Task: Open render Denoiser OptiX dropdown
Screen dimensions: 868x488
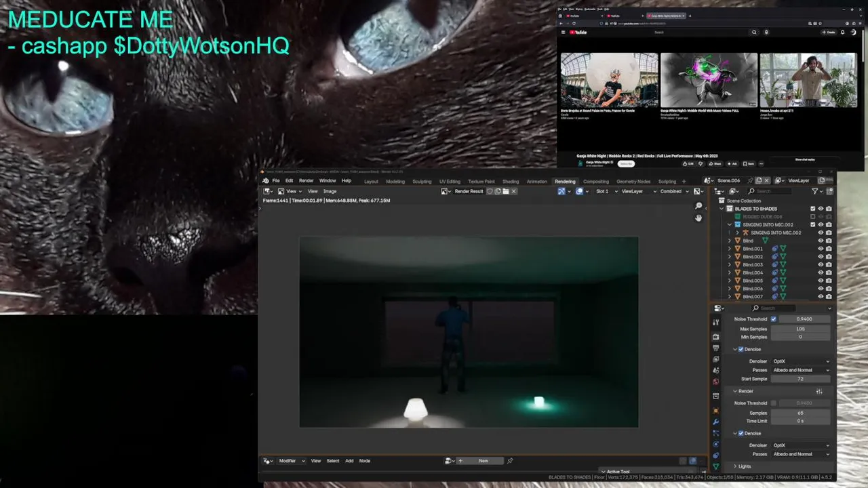Action: tap(801, 445)
